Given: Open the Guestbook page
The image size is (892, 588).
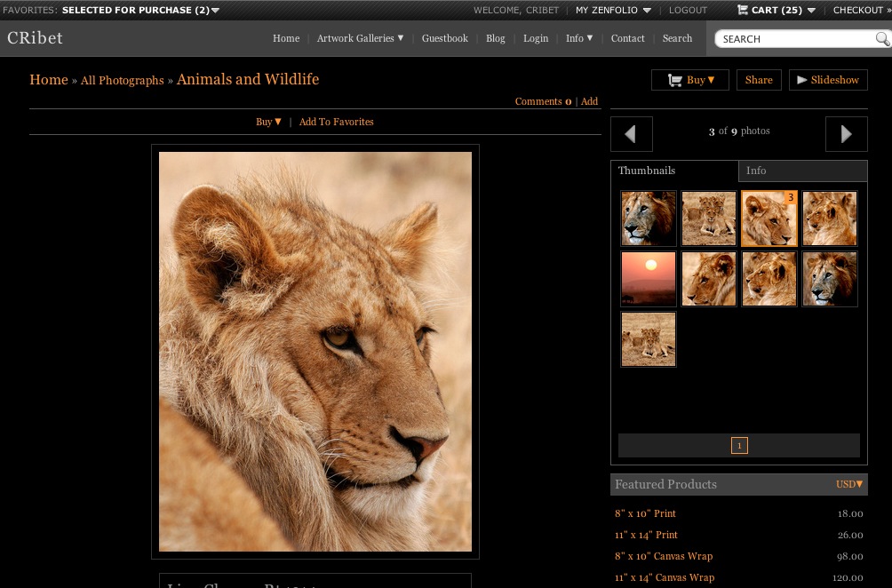Looking at the screenshot, I should (444, 39).
